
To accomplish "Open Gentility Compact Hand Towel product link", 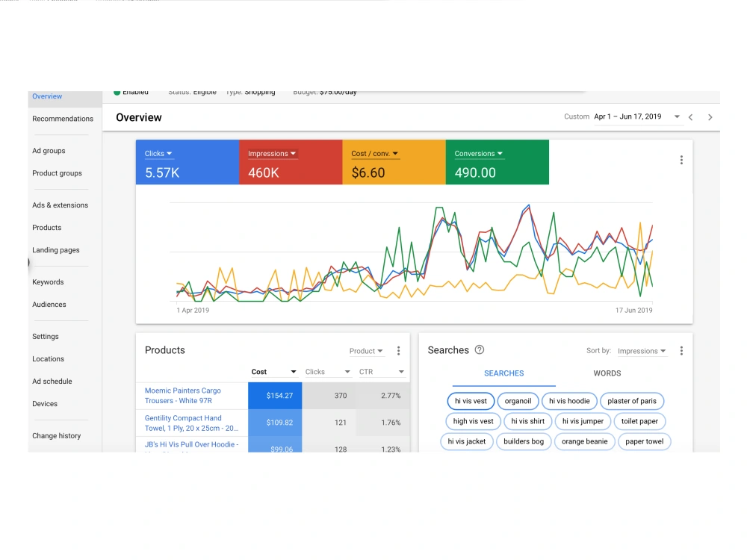I will pyautogui.click(x=191, y=423).
